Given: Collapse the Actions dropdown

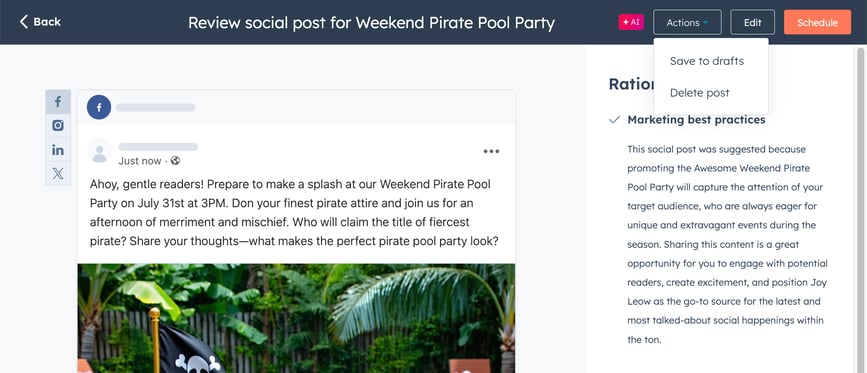Looking at the screenshot, I should pyautogui.click(x=687, y=22).
